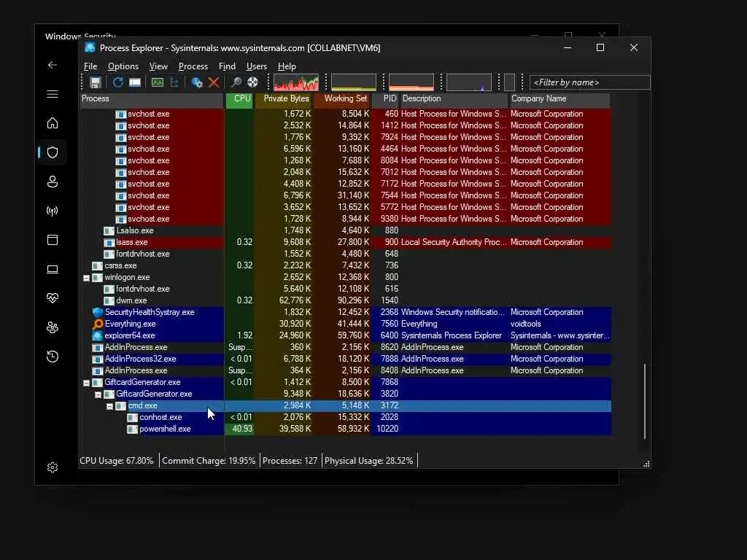Collapse the winlogon.exe tree node
Screen dimensions: 747x560
86,278
